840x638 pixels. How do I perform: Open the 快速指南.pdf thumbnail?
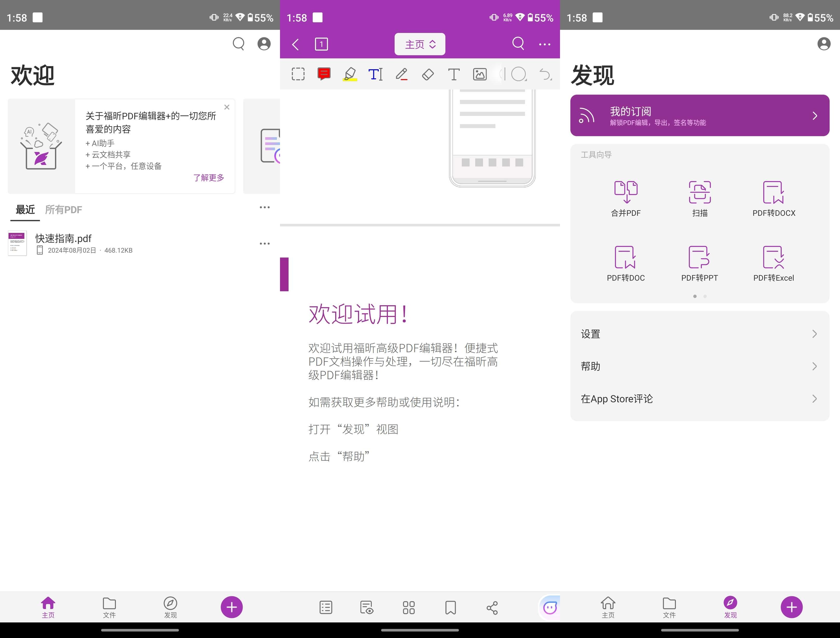[x=17, y=243]
